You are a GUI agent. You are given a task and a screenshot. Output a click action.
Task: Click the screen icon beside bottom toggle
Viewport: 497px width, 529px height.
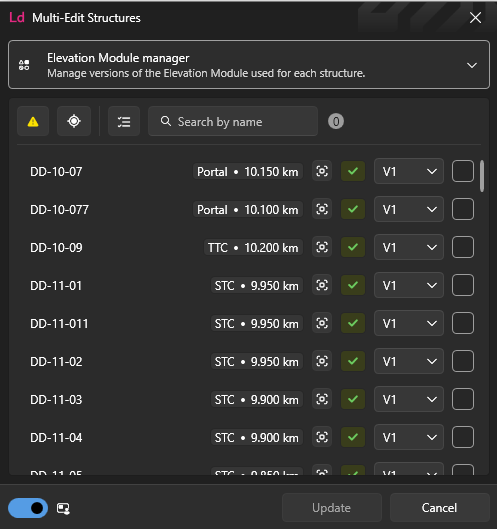[x=63, y=508]
